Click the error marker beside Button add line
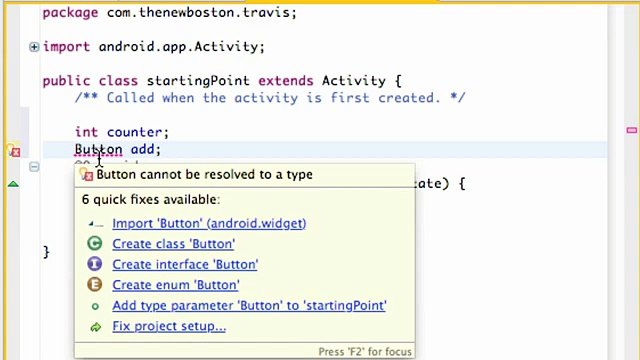The height and width of the screenshot is (360, 640). tap(13, 151)
